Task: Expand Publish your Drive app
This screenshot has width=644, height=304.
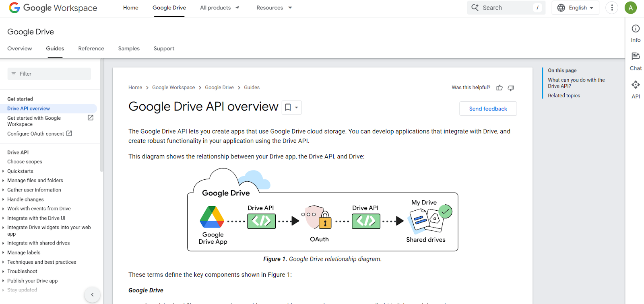Action: 3,281
